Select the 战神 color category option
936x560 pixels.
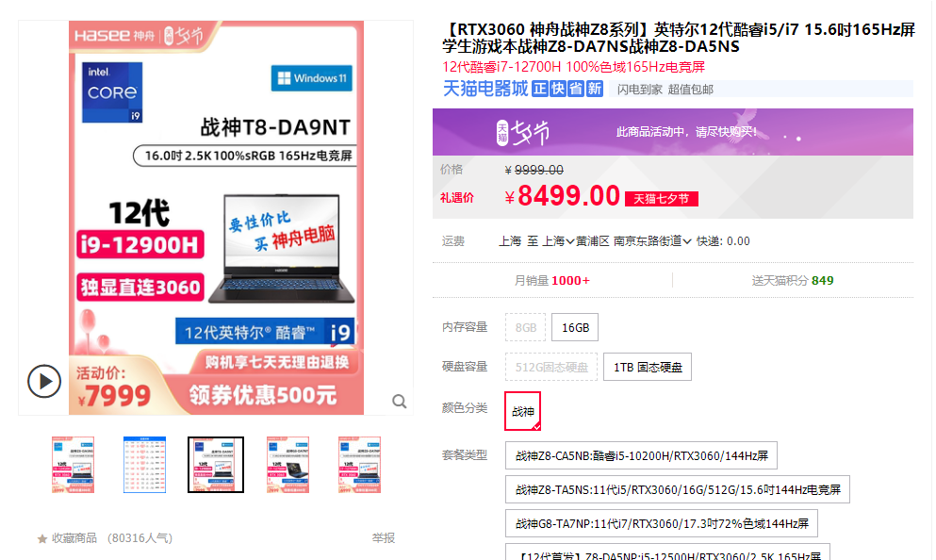(522, 411)
